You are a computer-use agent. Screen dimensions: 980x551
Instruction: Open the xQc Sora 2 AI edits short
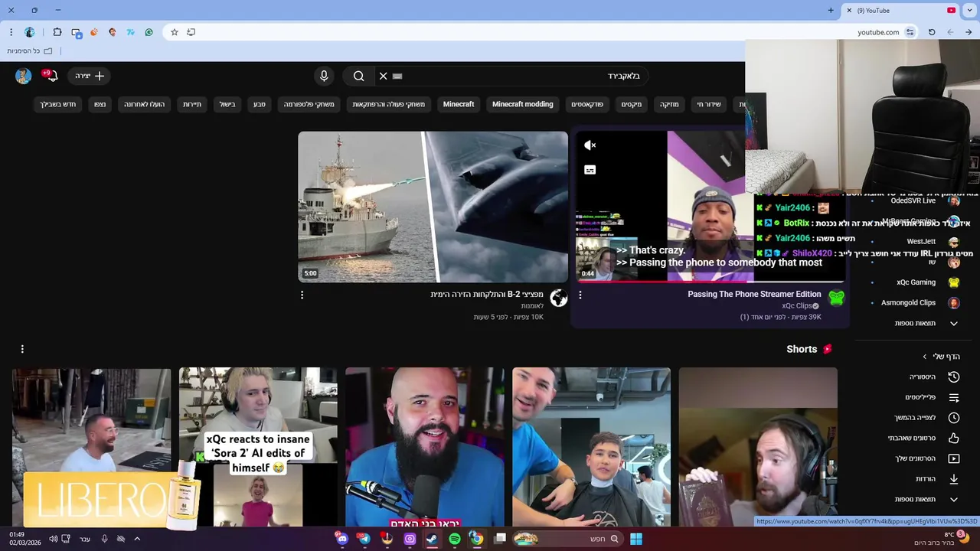click(x=258, y=447)
